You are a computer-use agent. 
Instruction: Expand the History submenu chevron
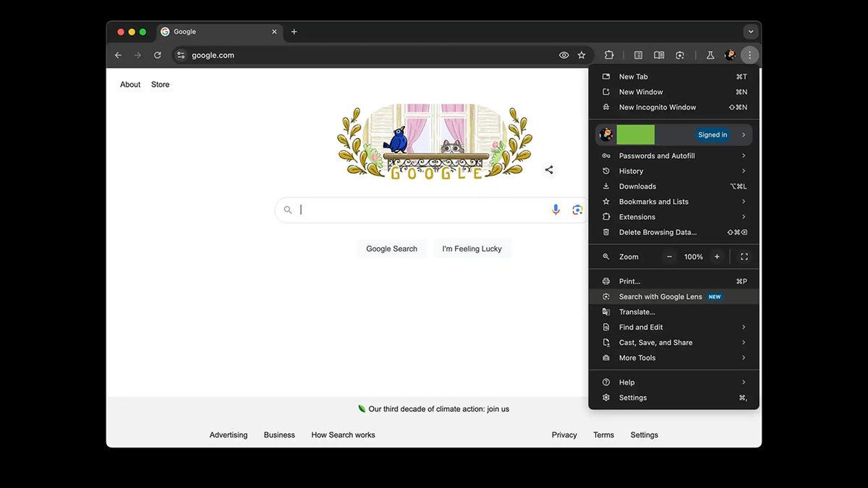744,171
